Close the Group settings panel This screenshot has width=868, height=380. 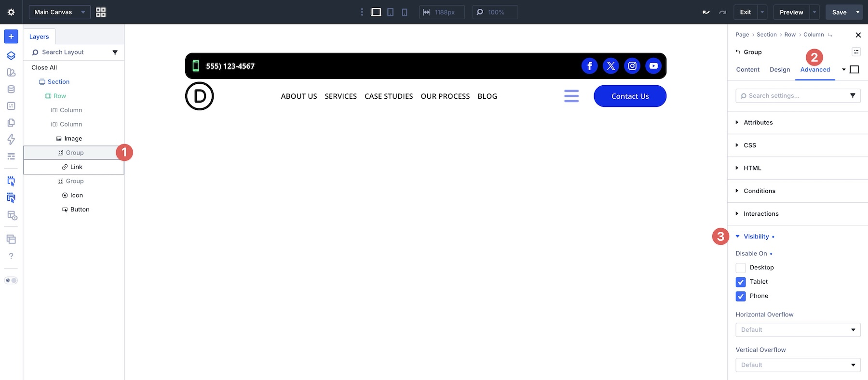coord(858,35)
